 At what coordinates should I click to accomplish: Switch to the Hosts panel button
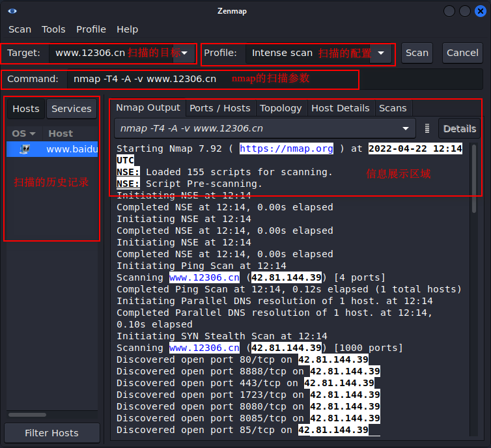[26, 109]
